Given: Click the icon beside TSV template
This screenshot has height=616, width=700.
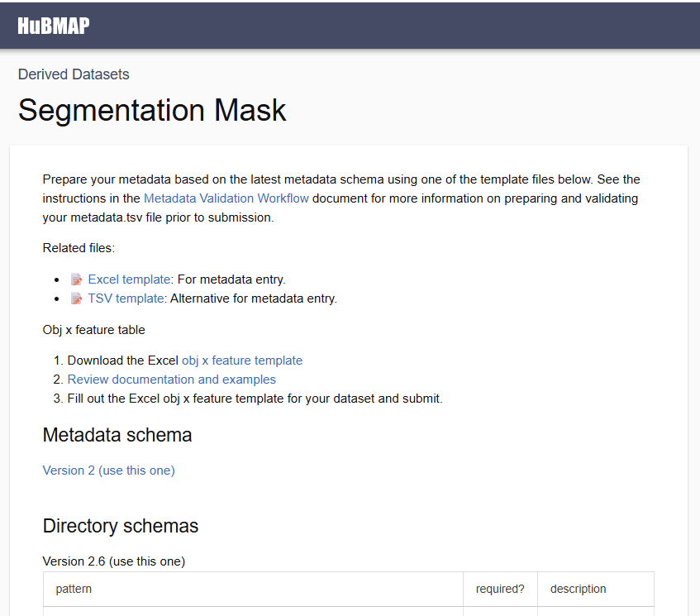Looking at the screenshot, I should (x=76, y=298).
